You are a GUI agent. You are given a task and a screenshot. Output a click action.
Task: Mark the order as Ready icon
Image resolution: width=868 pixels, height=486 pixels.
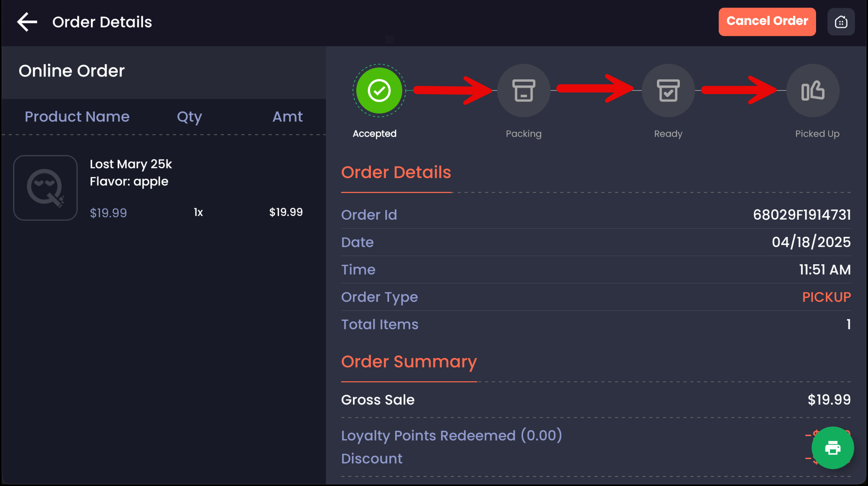[x=668, y=90]
